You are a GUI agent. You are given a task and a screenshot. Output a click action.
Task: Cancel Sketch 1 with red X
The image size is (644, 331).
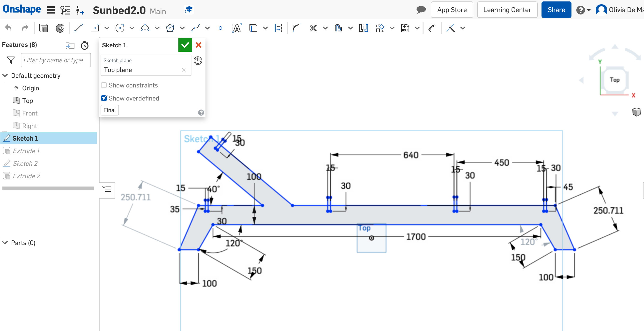pos(199,45)
